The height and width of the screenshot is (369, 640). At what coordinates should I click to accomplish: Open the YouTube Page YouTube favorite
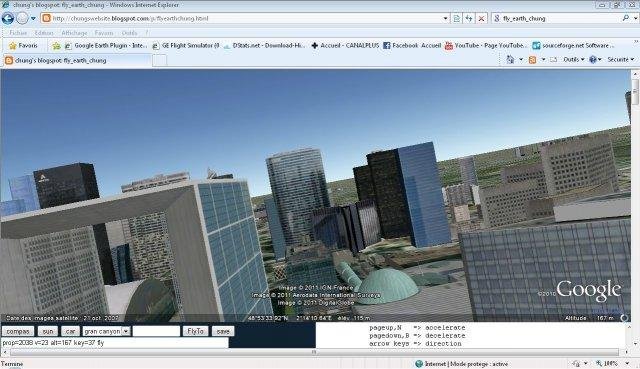pos(486,46)
